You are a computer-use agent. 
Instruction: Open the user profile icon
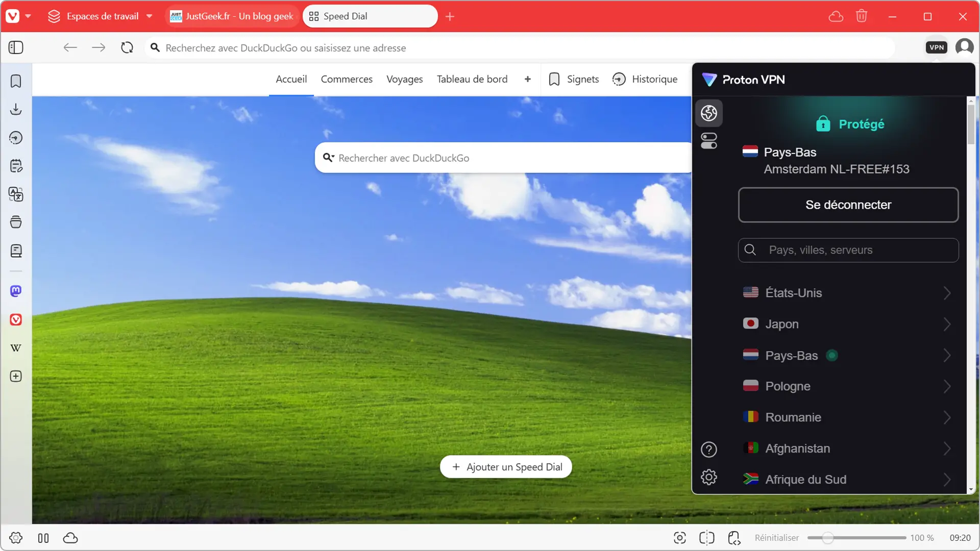(x=964, y=47)
